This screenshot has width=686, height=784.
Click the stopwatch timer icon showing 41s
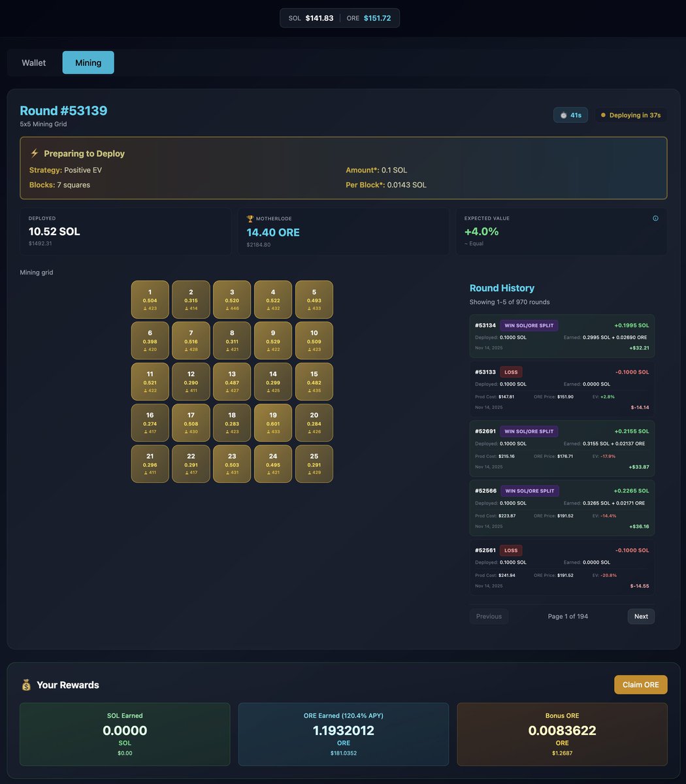(x=563, y=114)
